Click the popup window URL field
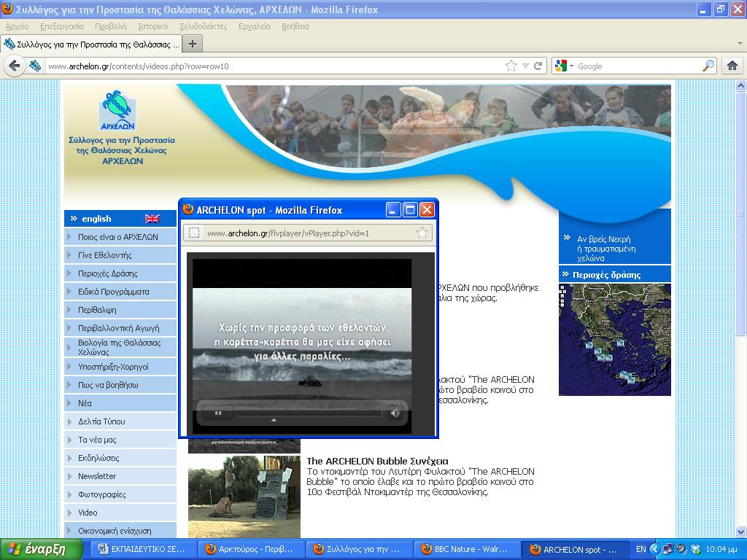The height and width of the screenshot is (560, 747). pos(309,233)
